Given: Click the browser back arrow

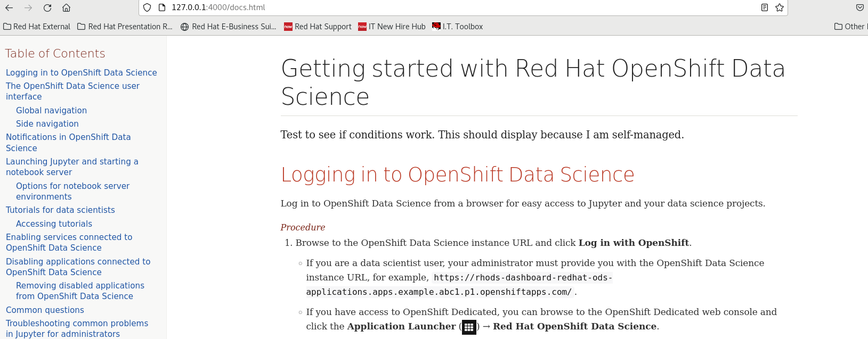Looking at the screenshot, I should (x=9, y=7).
